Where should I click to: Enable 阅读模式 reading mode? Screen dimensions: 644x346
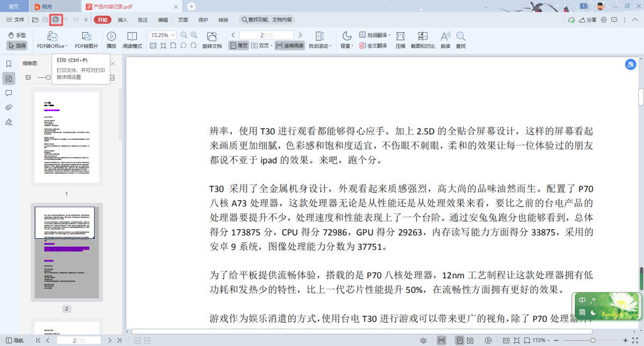tap(132, 40)
